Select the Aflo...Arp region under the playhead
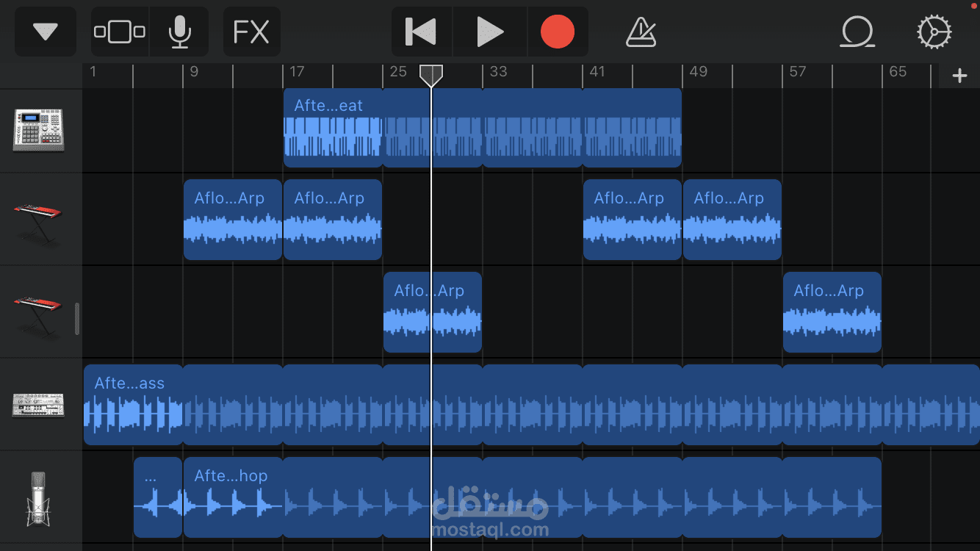980x551 pixels. 433,312
